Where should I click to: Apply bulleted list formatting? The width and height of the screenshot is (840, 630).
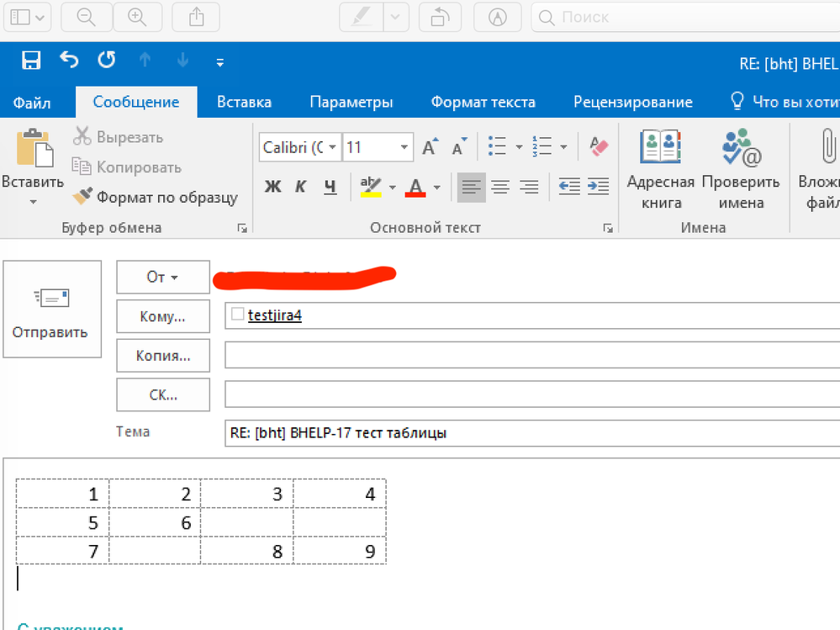[x=497, y=146]
